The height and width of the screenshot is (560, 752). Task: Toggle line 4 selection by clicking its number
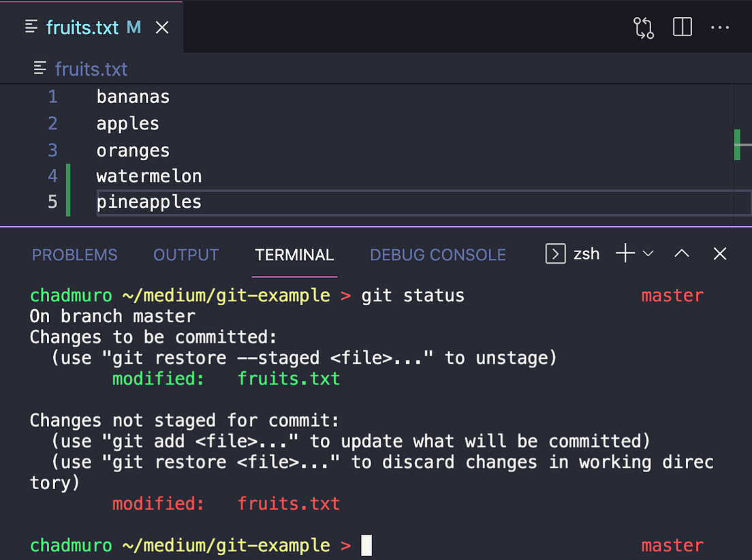pos(52,176)
